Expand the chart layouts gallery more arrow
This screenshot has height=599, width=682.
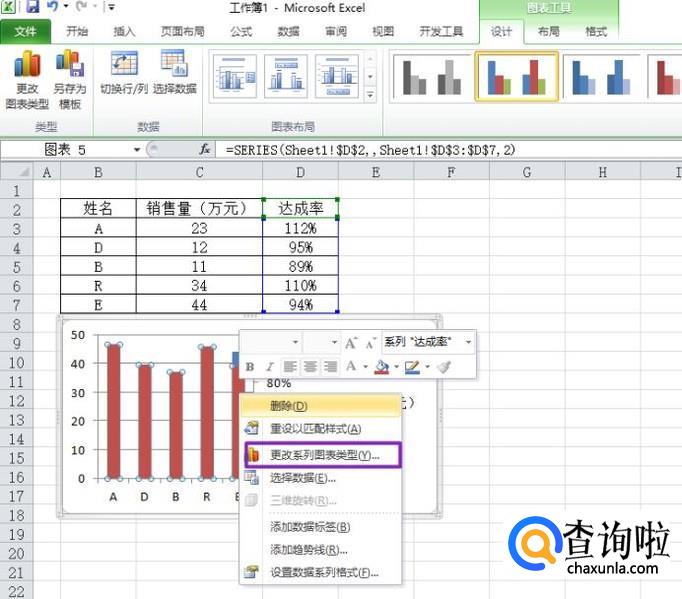click(x=369, y=95)
